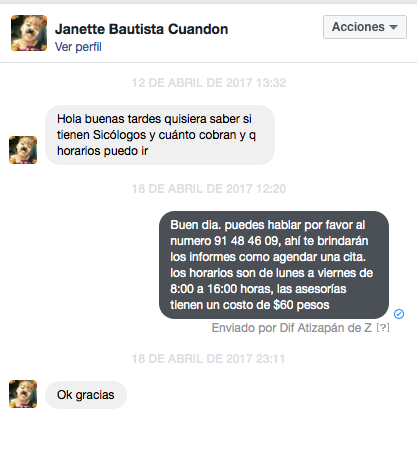Image resolution: width=417 pixels, height=467 pixels.
Task: Click the 18 DE ABRIL DE 2017 23:11 timestamp
Action: coord(208,359)
